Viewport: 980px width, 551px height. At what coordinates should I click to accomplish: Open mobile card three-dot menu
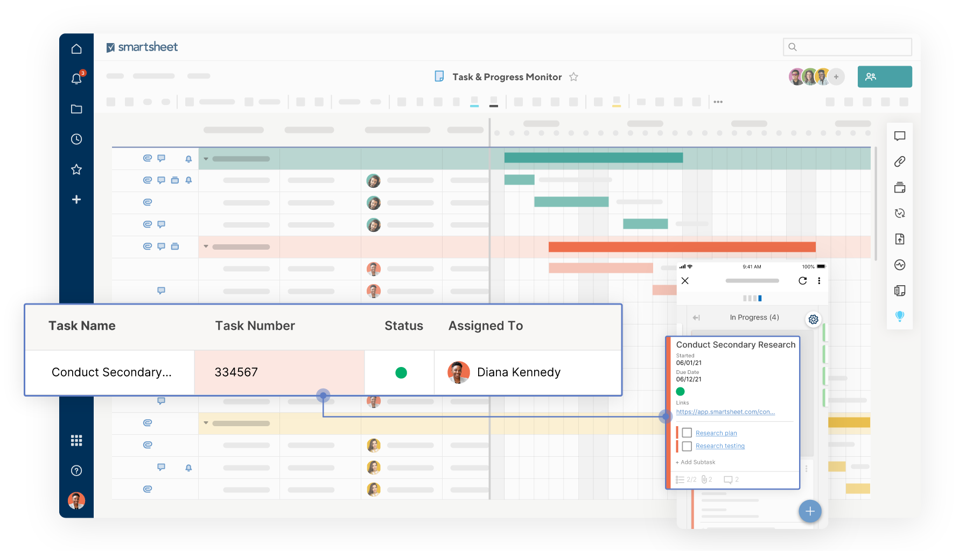(819, 281)
